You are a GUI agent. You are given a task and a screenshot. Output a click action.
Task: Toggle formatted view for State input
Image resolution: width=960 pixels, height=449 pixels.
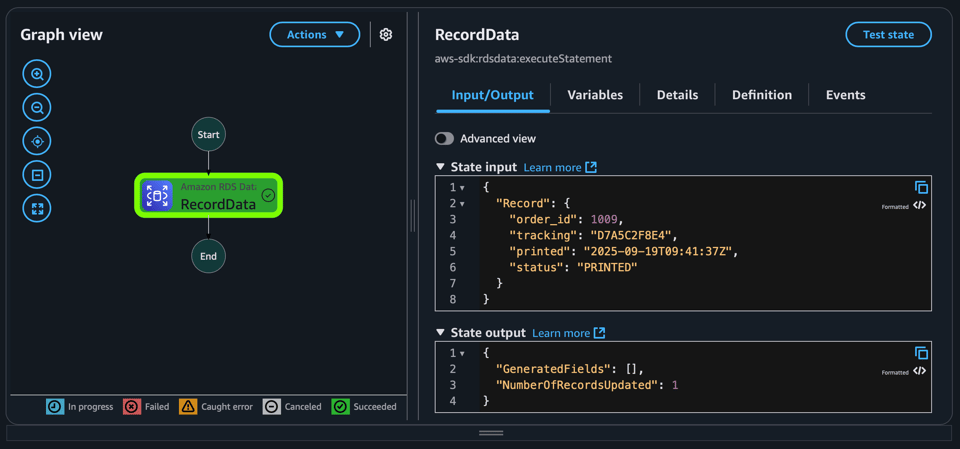tap(919, 206)
